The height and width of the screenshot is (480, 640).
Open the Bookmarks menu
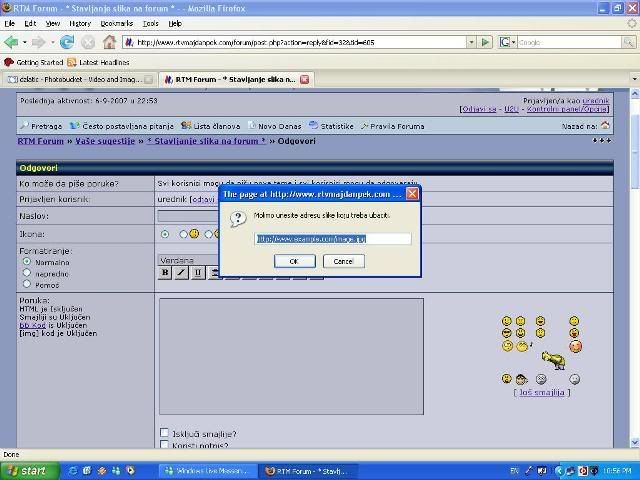point(117,24)
